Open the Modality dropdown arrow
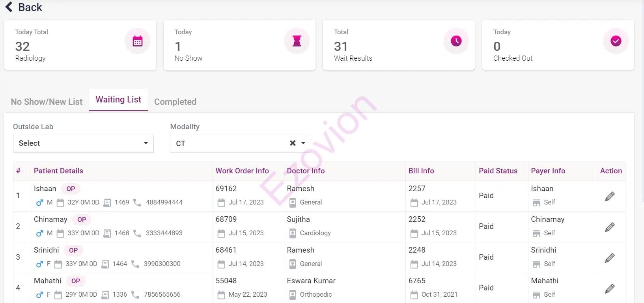This screenshot has height=303, width=644. coord(303,143)
